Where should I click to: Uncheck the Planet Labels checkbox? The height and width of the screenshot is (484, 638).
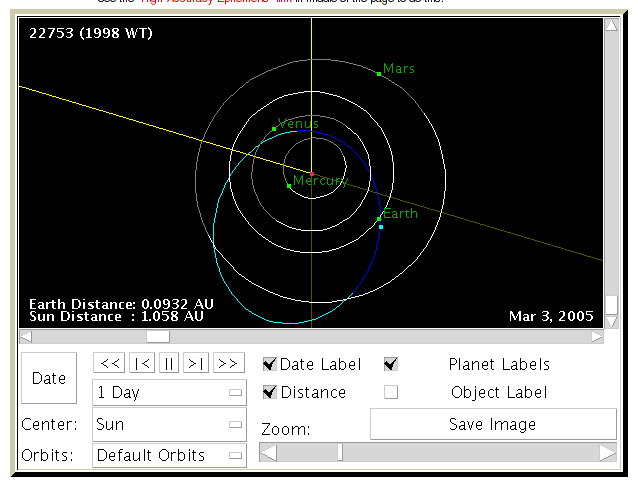pos(391,364)
